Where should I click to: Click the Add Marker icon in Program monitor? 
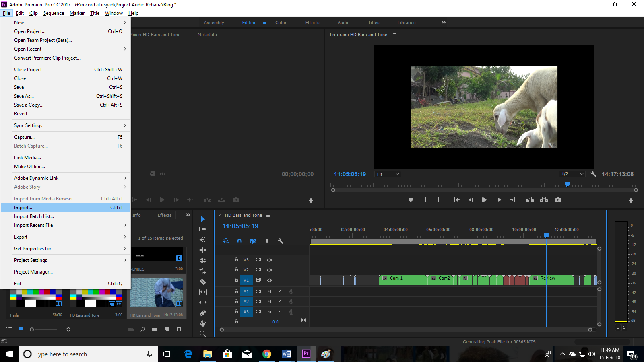pyautogui.click(x=411, y=200)
